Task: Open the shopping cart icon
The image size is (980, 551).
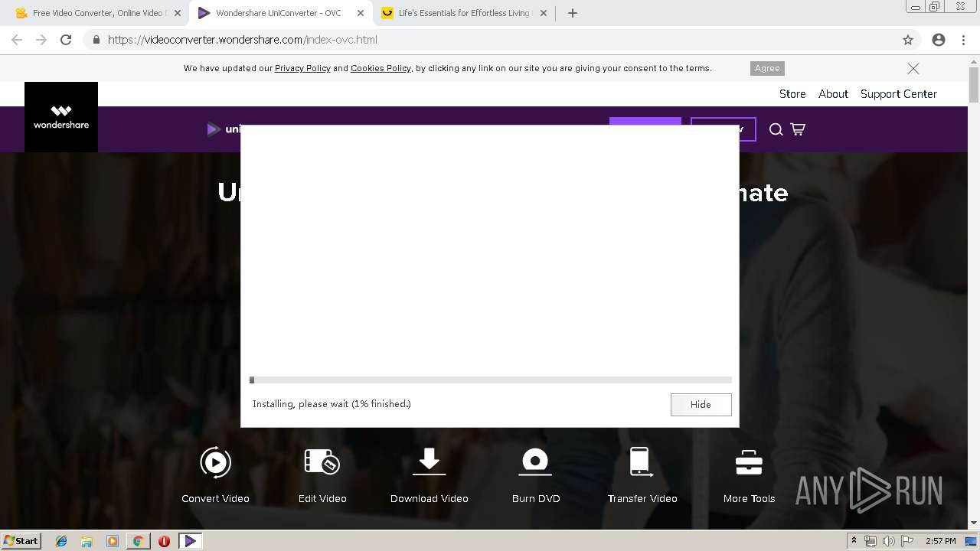Action: click(798, 129)
